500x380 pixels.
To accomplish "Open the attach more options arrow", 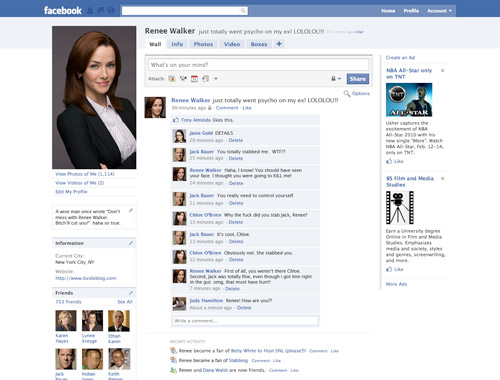I will (x=216, y=79).
